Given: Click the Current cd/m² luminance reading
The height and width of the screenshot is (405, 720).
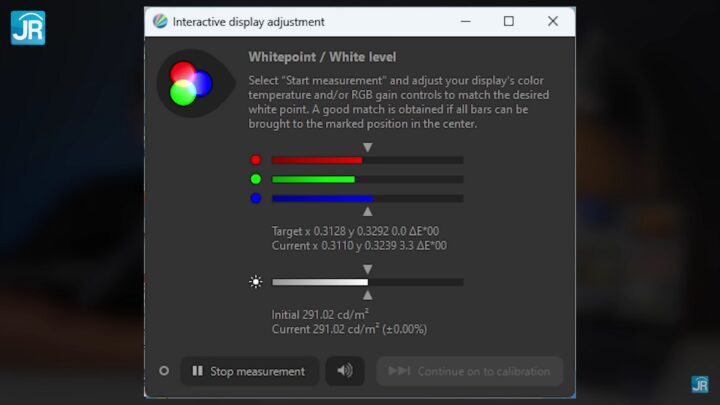Looking at the screenshot, I should pos(349,329).
